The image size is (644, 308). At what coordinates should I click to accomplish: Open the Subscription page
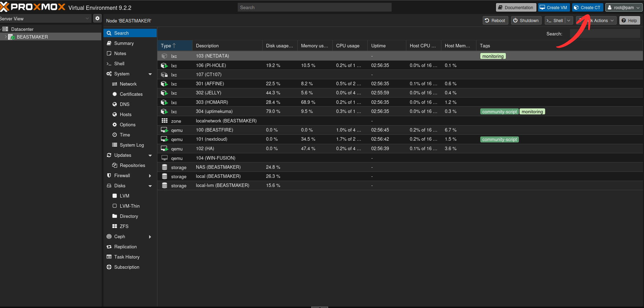pos(130,267)
